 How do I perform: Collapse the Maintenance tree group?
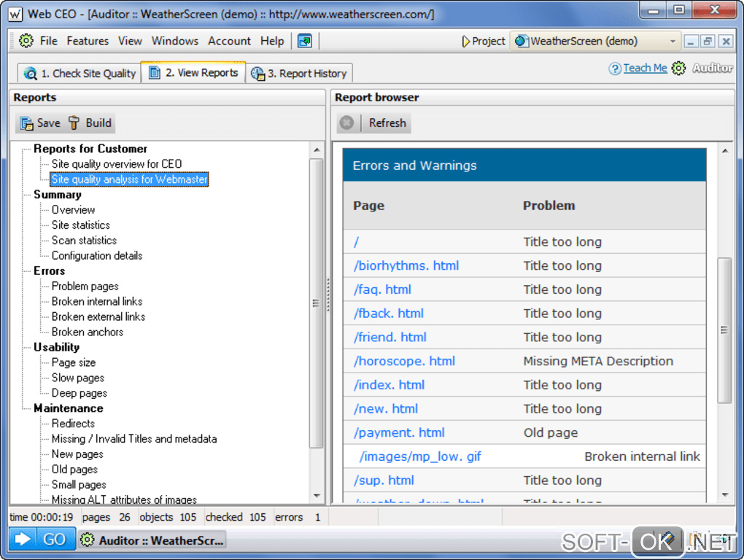pyautogui.click(x=69, y=409)
